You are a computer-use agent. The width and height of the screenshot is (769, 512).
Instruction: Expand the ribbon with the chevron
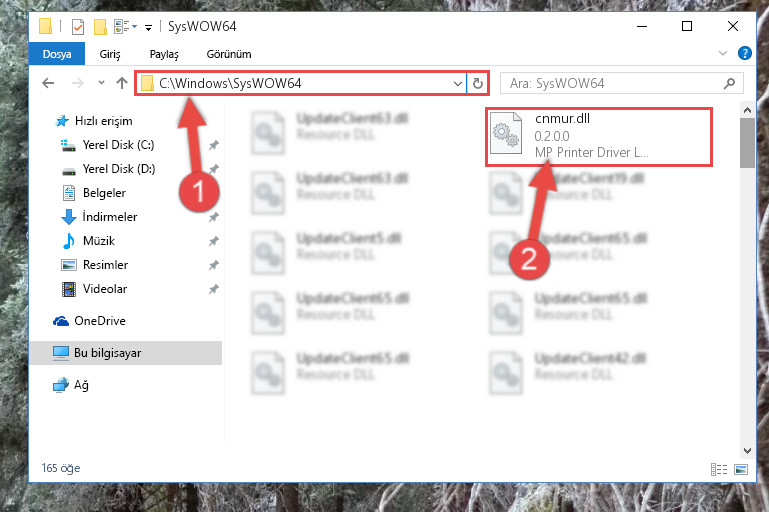[722, 53]
